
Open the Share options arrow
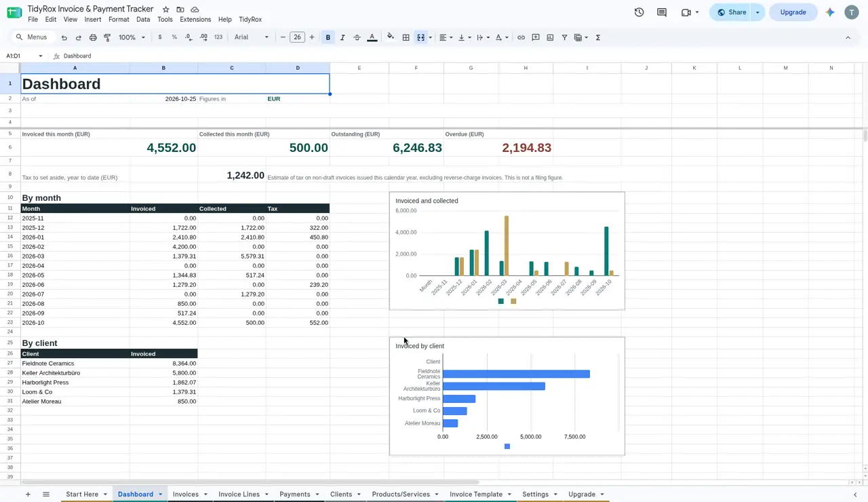click(757, 12)
